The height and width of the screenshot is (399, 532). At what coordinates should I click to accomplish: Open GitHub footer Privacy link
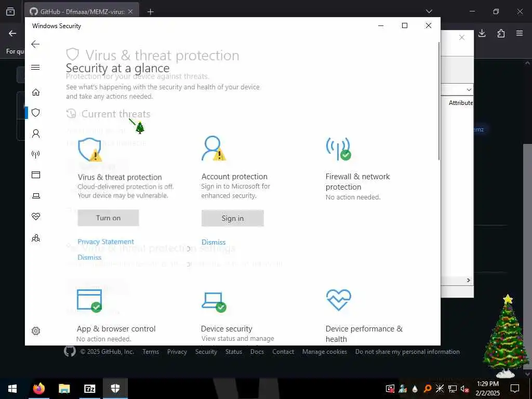point(177,352)
